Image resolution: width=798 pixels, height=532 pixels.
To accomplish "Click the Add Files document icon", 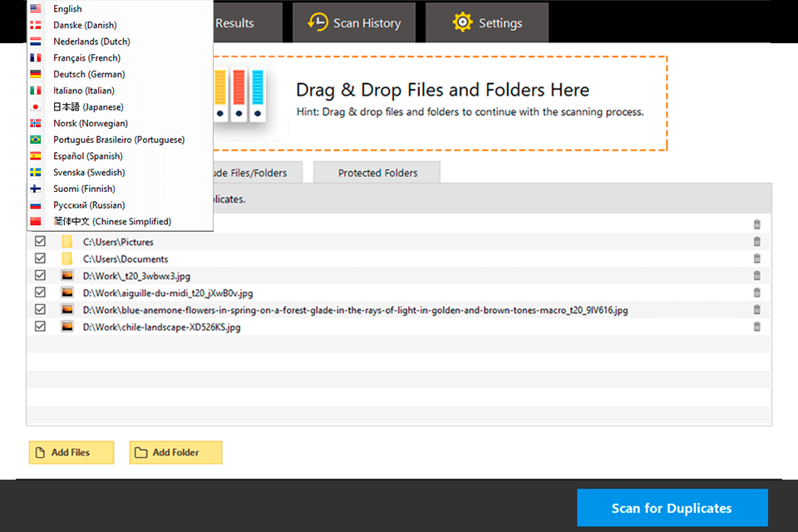I will [38, 452].
